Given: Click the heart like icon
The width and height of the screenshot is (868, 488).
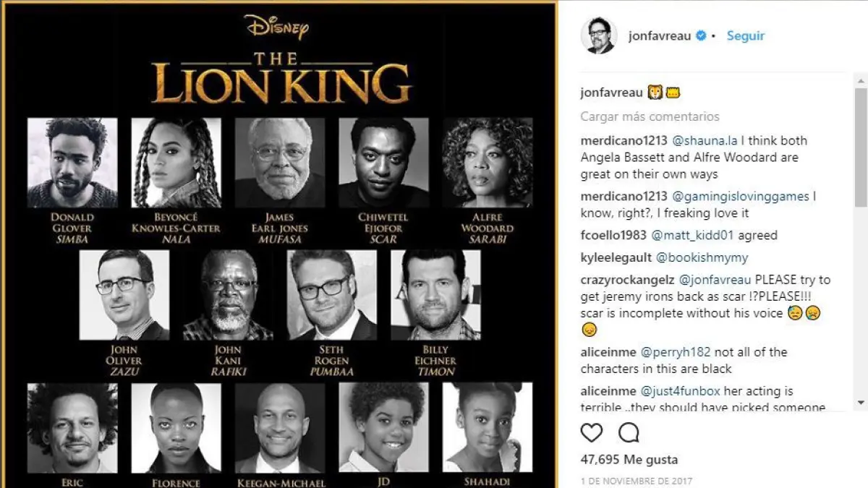Looking at the screenshot, I should pos(592,432).
